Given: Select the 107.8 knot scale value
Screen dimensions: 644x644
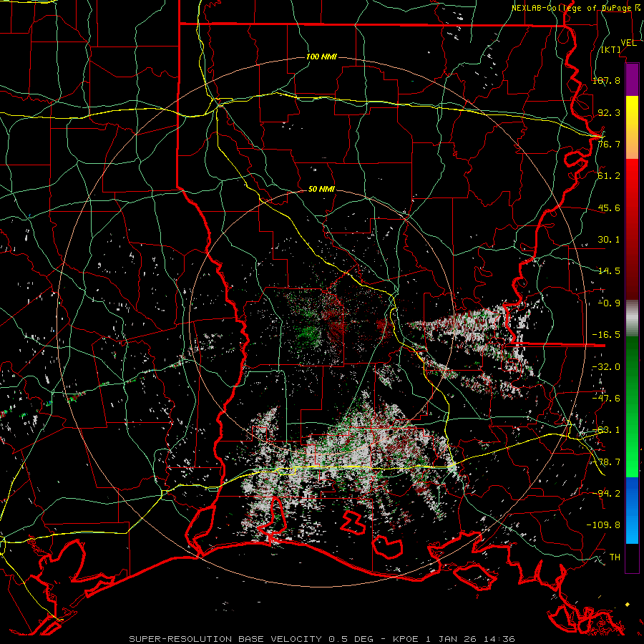Looking at the screenshot, I should click(606, 81).
